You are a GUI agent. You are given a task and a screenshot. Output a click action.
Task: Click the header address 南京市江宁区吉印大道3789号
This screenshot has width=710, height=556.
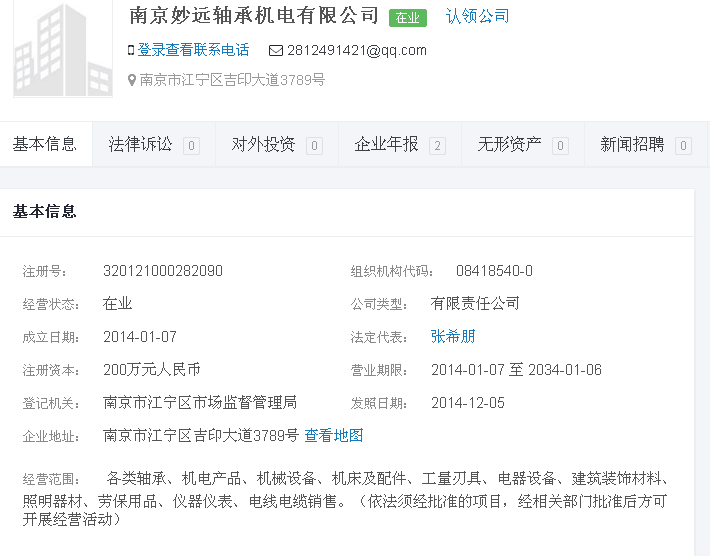point(232,80)
